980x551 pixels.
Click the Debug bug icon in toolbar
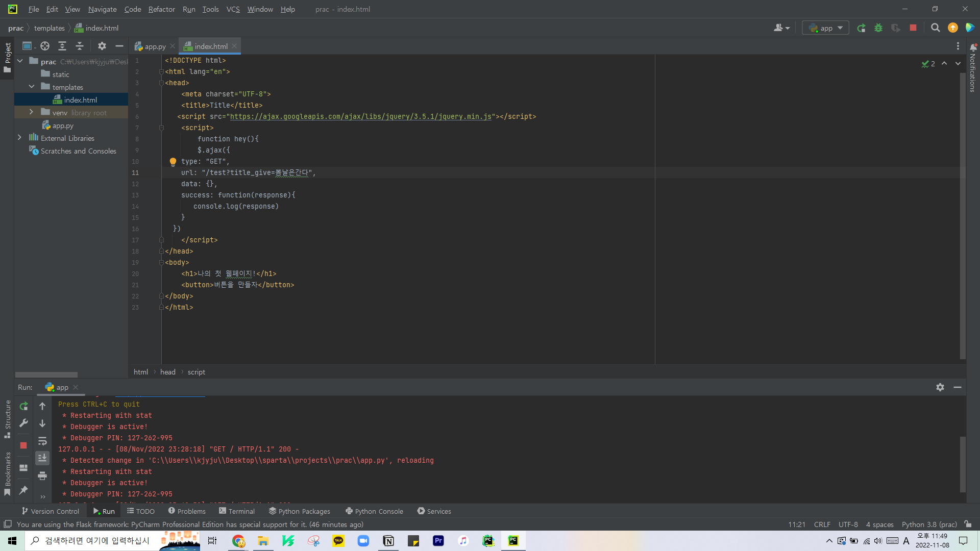click(x=878, y=28)
